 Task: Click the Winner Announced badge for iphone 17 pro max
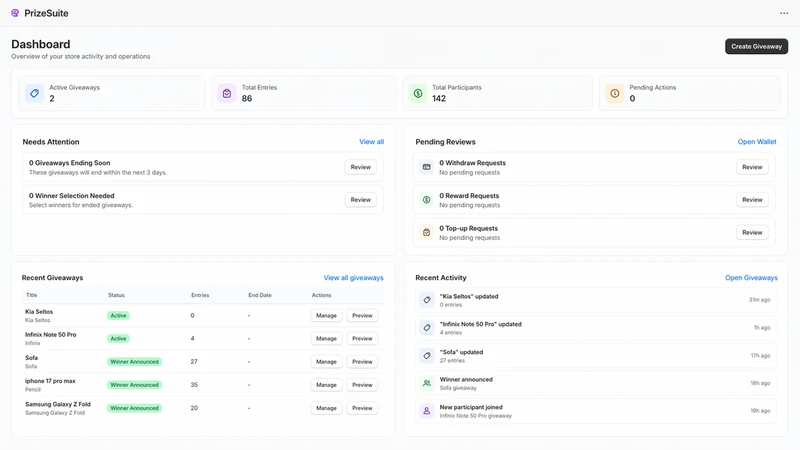(x=135, y=385)
